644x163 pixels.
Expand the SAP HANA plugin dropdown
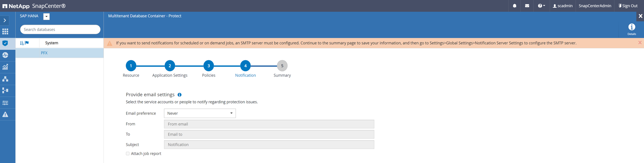click(47, 16)
